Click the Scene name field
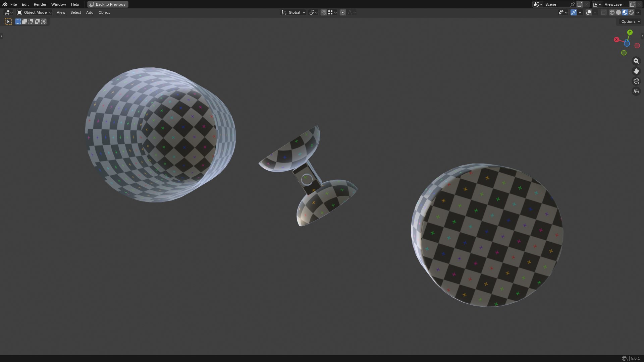The height and width of the screenshot is (362, 644). click(x=556, y=4)
